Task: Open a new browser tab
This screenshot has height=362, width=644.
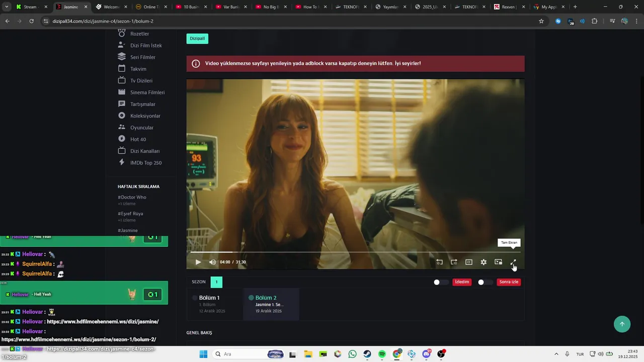Action: click(x=575, y=7)
